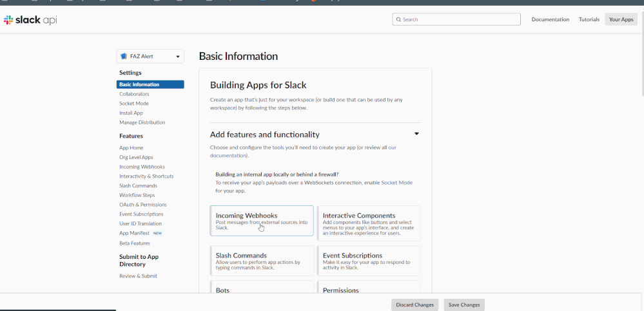
Task: Open Beta Features page
Action: click(134, 243)
